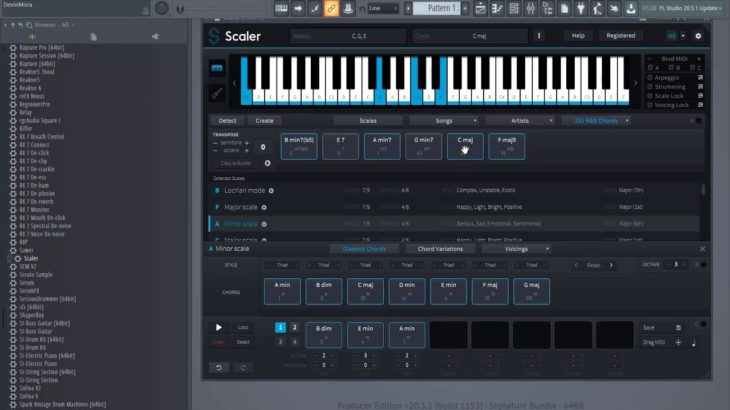Click the Drag MIDI button
This screenshot has height=410, width=730.
pyautogui.click(x=661, y=343)
